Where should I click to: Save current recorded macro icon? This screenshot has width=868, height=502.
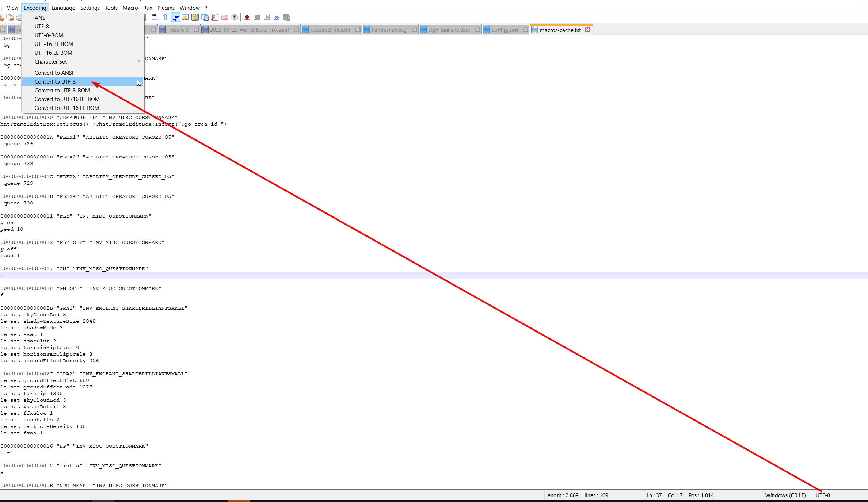click(287, 17)
